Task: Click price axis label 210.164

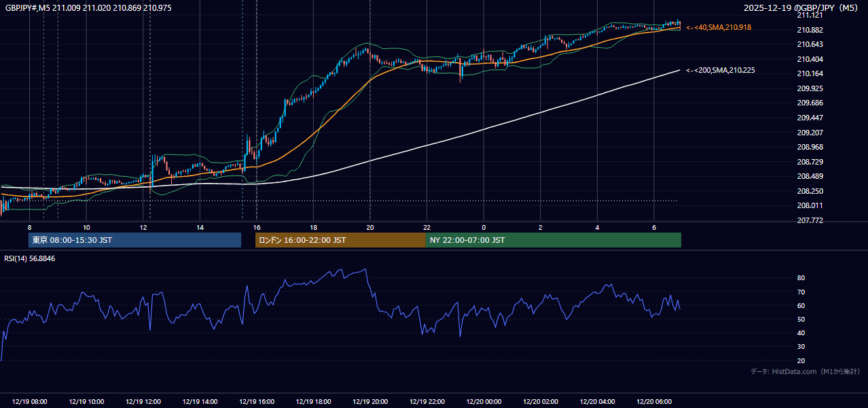Action: (x=810, y=74)
